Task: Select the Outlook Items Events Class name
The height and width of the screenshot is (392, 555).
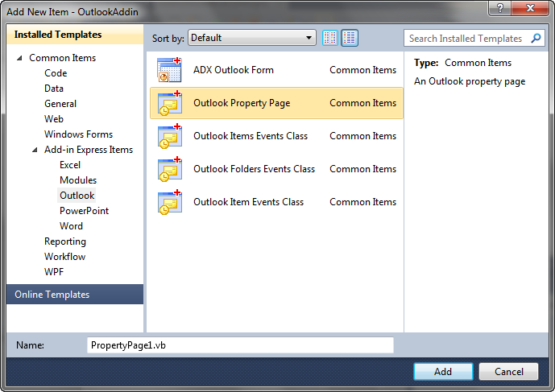Action: (x=251, y=136)
